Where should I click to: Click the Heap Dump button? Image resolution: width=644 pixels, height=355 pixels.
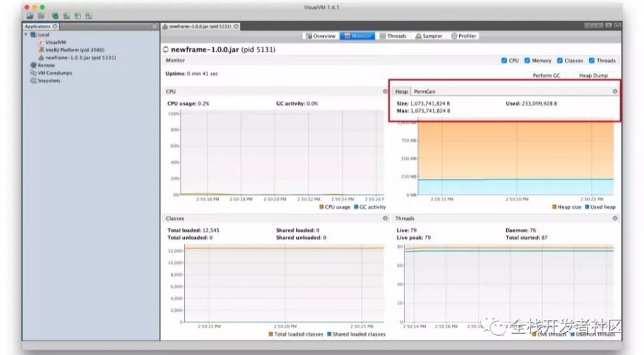(x=593, y=75)
